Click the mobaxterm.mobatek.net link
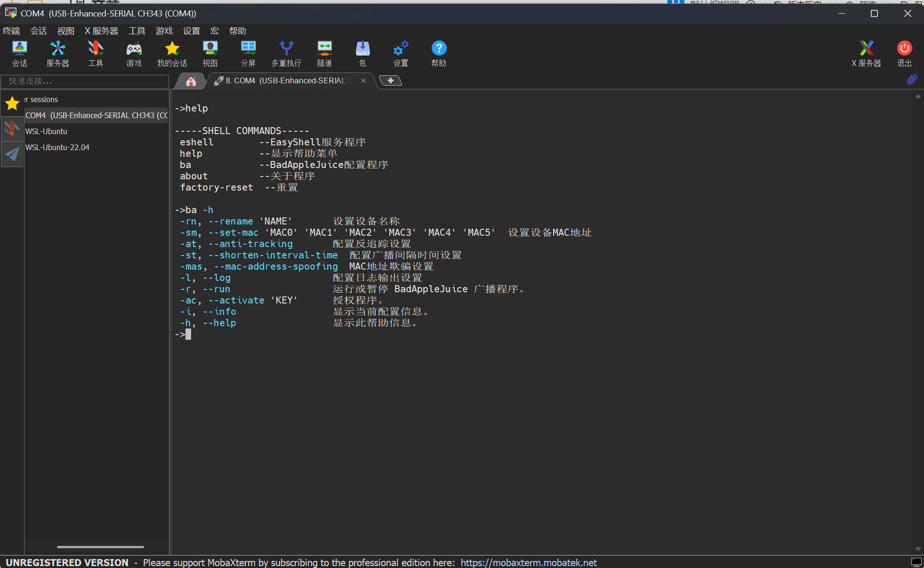The width and height of the screenshot is (924, 568). pos(528,562)
